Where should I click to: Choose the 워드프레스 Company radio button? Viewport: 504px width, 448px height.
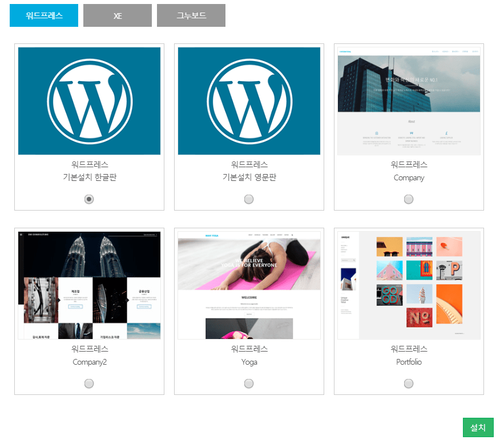[409, 199]
